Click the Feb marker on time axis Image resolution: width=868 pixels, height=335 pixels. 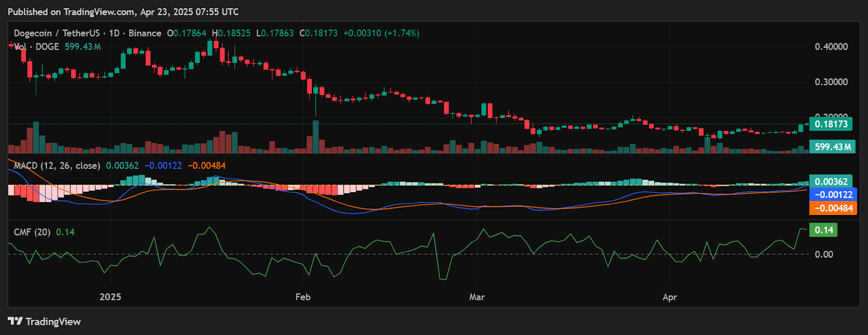point(303,297)
